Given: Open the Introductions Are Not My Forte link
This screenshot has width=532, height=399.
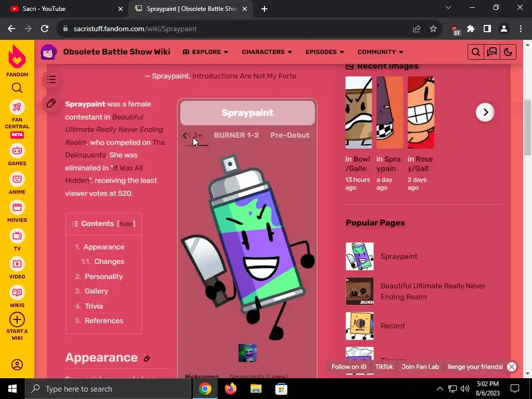Looking at the screenshot, I should click(x=244, y=76).
